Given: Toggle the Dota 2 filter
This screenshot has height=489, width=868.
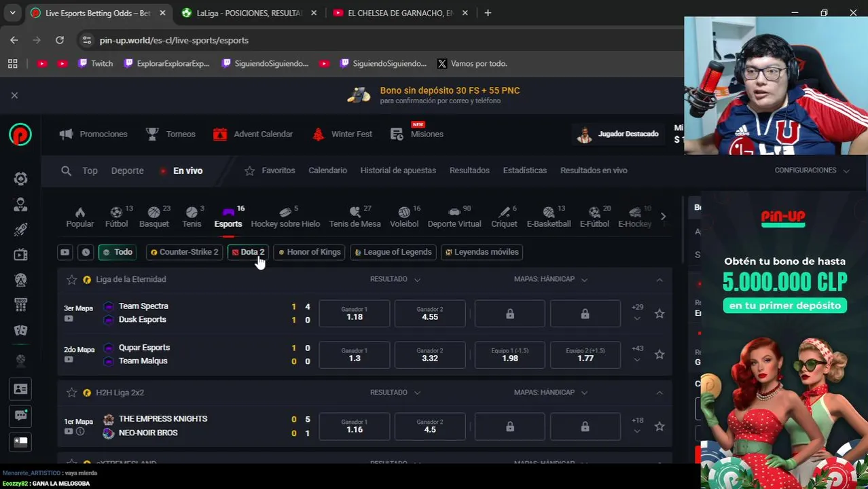Looking at the screenshot, I should pyautogui.click(x=248, y=252).
